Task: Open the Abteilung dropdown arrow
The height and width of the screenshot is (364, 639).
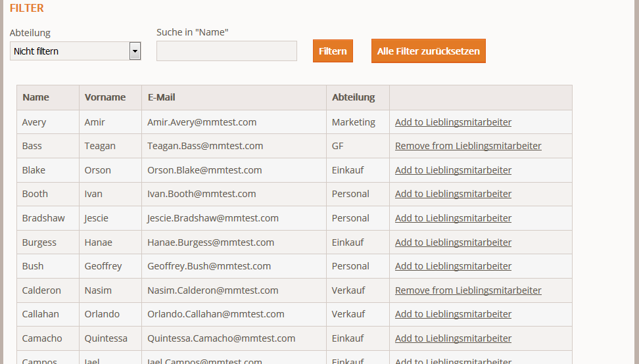Action: click(135, 51)
